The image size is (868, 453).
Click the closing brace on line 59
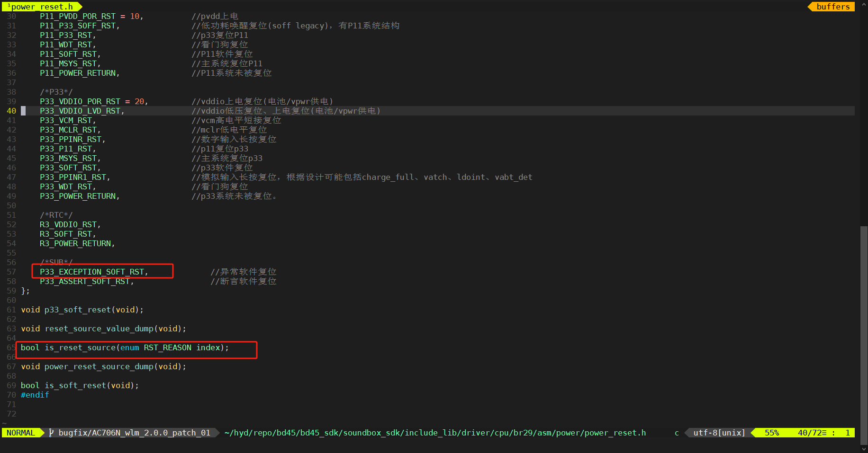25,291
